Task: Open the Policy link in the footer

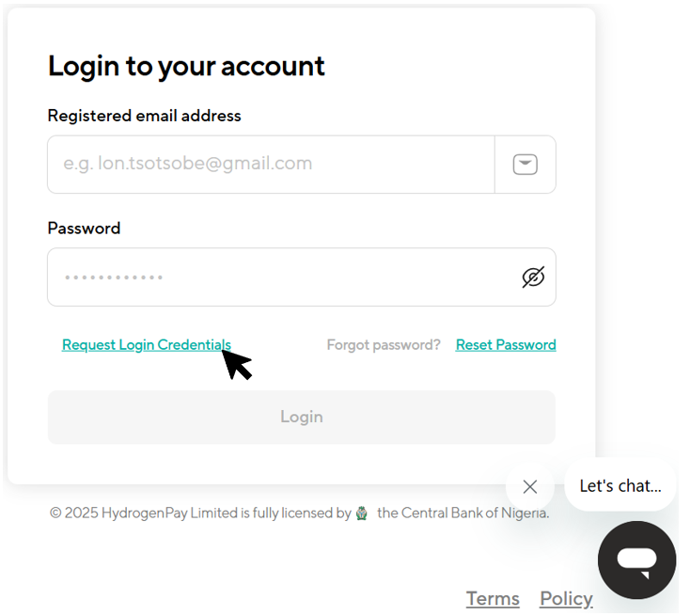Action: pyautogui.click(x=566, y=599)
